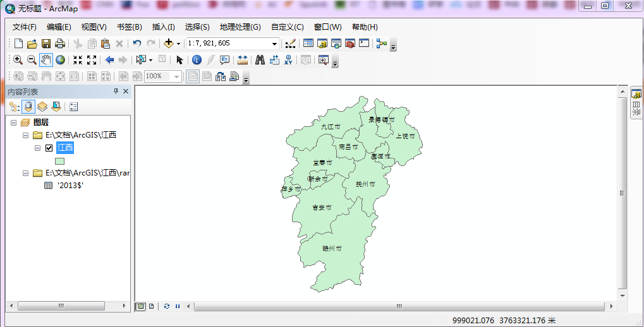Collapse the 图层 data frame node
The image size is (644, 327).
pos(13,122)
